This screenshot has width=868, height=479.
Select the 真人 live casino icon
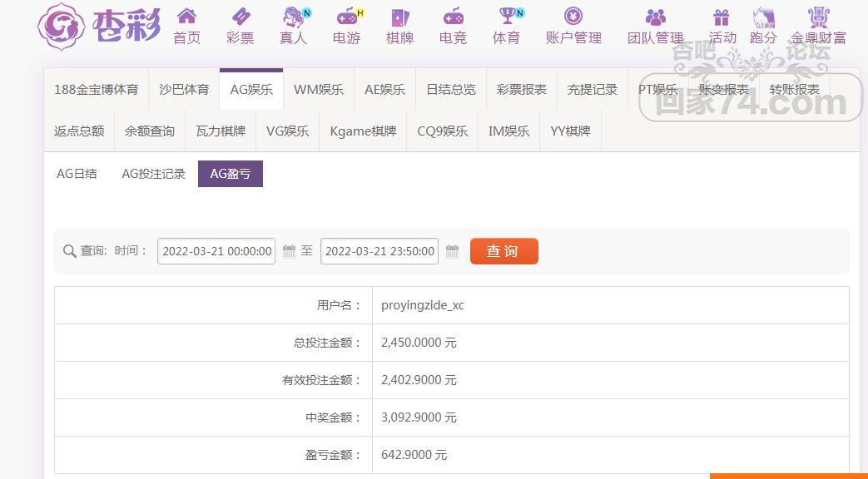[x=293, y=17]
